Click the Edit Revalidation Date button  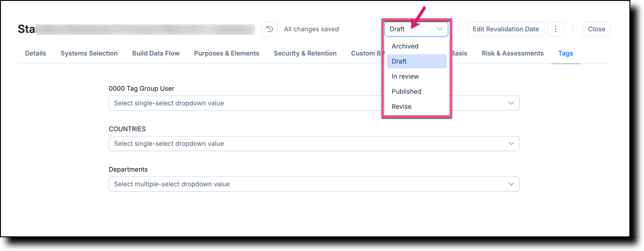506,29
